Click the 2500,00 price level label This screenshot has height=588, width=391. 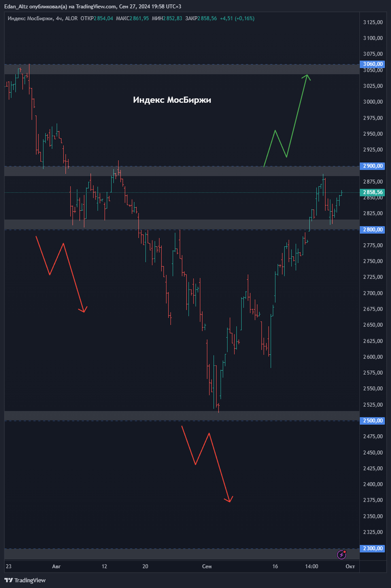pos(372,421)
